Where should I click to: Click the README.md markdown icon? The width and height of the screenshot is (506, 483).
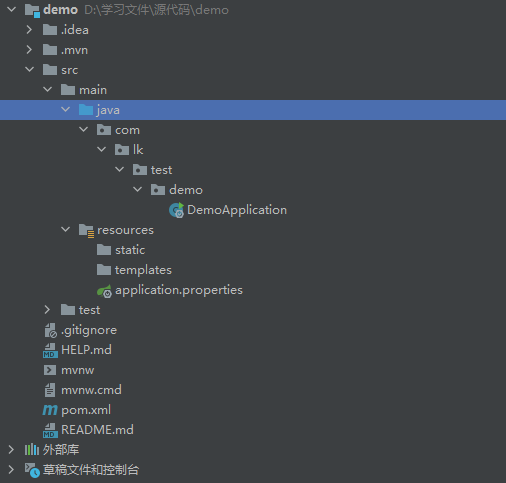pyautogui.click(x=50, y=430)
